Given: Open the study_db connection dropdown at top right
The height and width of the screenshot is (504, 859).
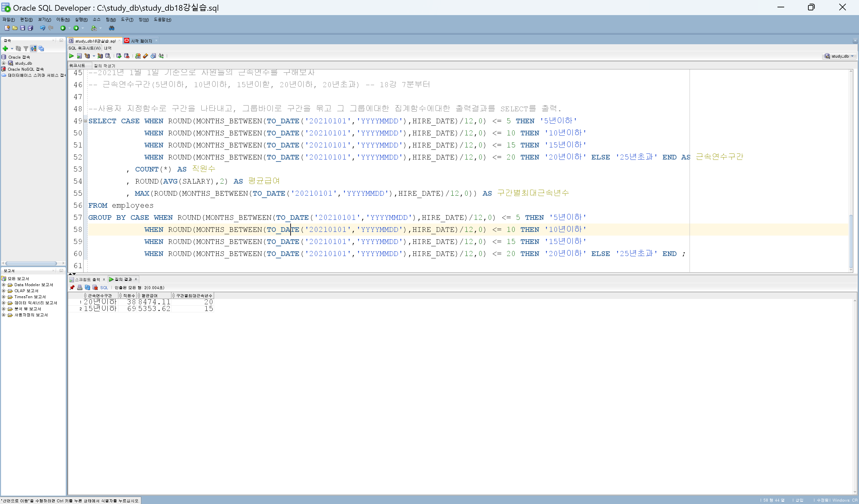Looking at the screenshot, I should [852, 56].
